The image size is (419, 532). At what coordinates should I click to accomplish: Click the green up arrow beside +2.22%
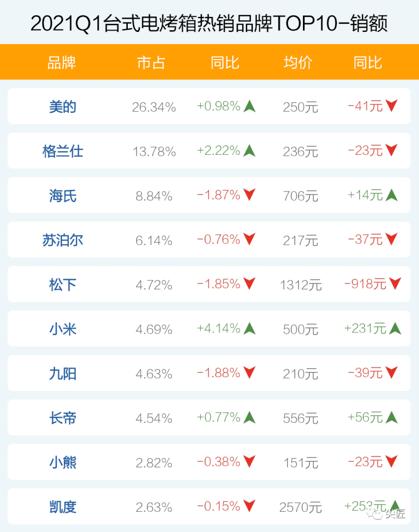click(249, 151)
